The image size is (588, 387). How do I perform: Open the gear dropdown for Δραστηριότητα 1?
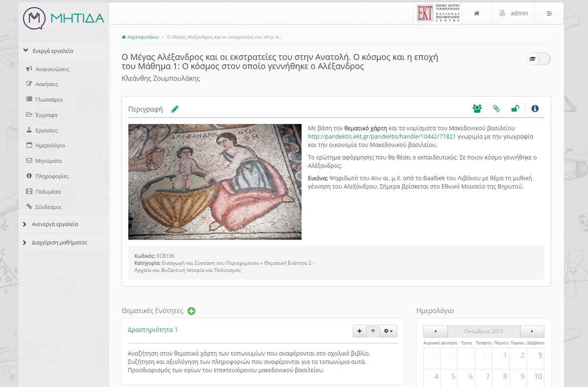[389, 331]
